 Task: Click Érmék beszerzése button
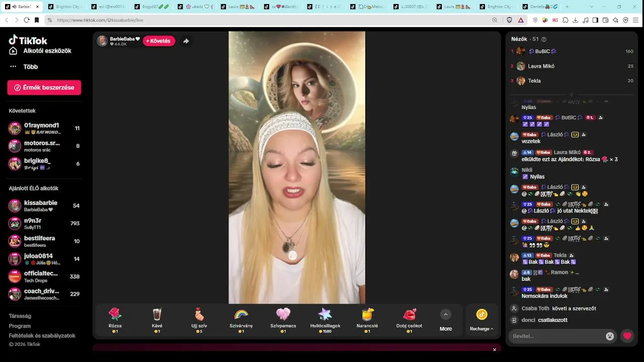[44, 87]
